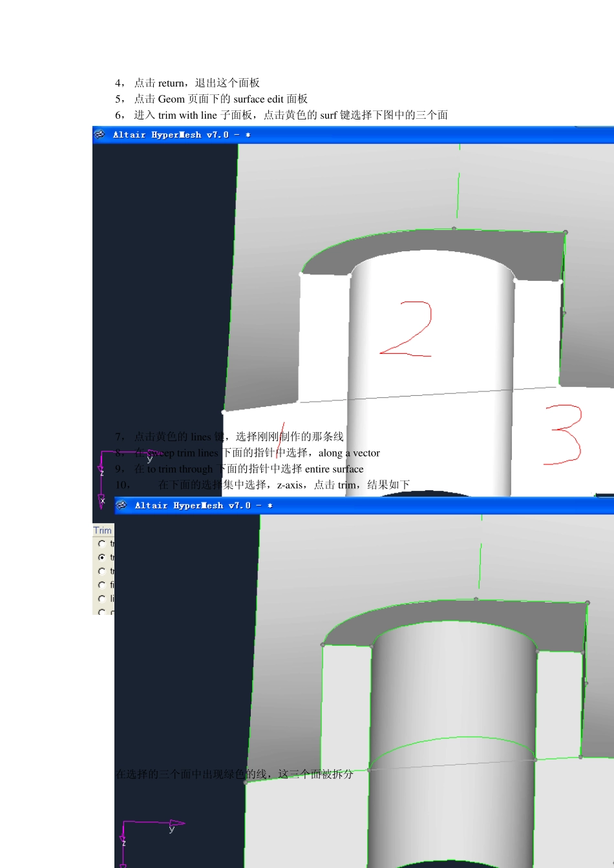Click the step 5 line mentioning 'surface edit'
This screenshot has width=614, height=868.
click(x=211, y=99)
